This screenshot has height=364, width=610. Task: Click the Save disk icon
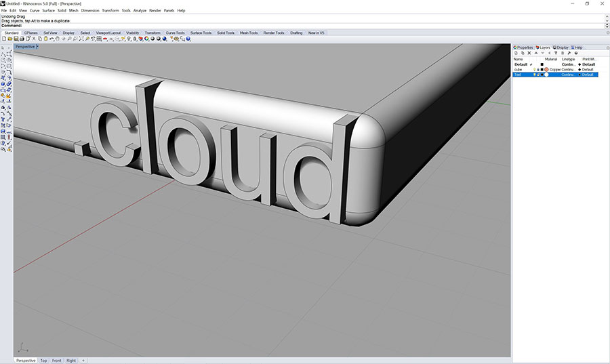coord(16,39)
